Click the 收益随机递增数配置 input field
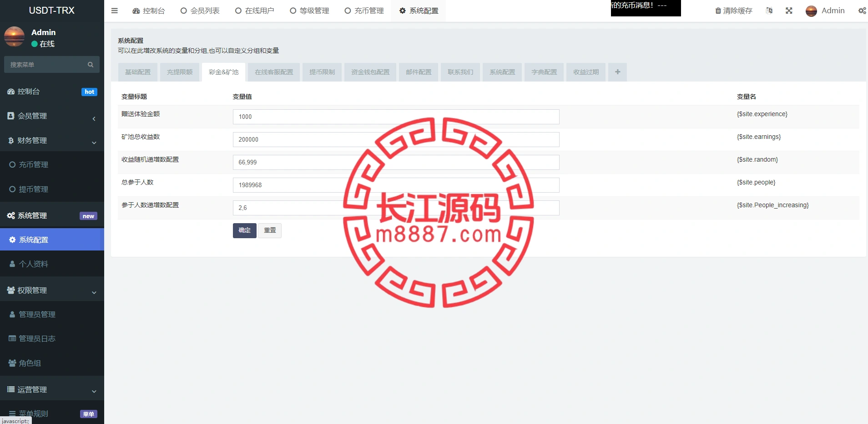Image resolution: width=868 pixels, height=424 pixels. click(396, 162)
